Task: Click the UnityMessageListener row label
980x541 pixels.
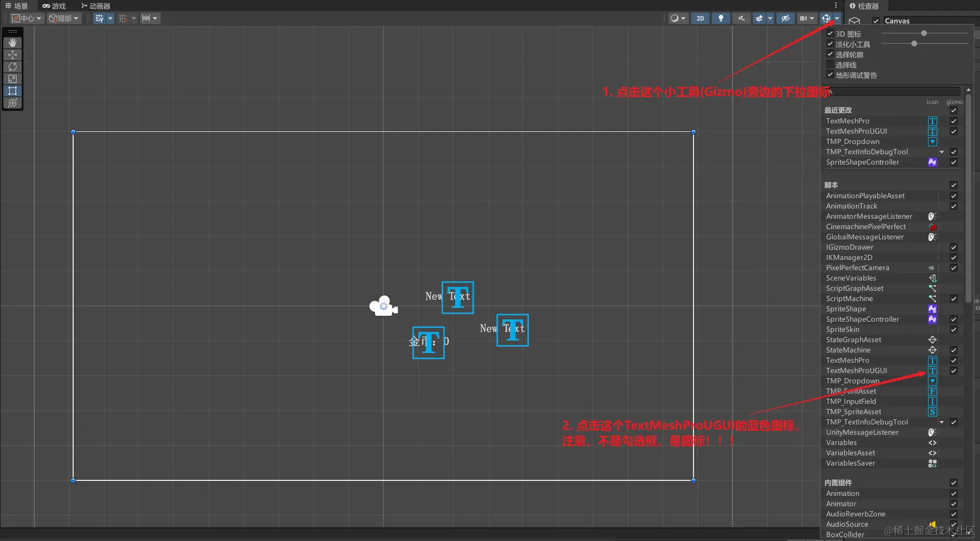Action: tap(862, 432)
